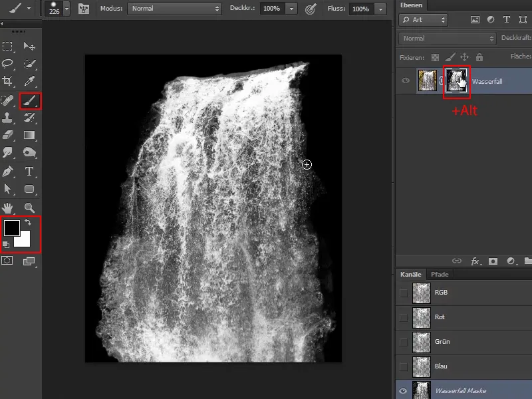532x399 pixels.
Task: Open the Modus blend mode dropdown
Action: pos(174,9)
